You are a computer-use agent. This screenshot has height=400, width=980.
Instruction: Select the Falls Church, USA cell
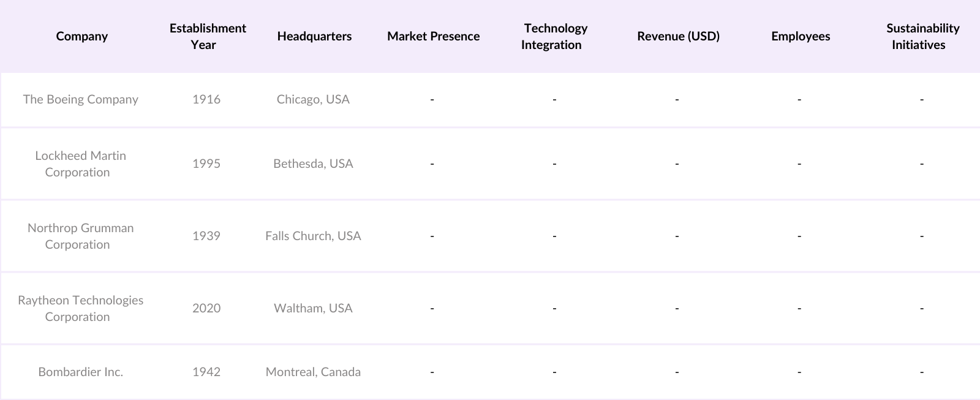click(313, 236)
